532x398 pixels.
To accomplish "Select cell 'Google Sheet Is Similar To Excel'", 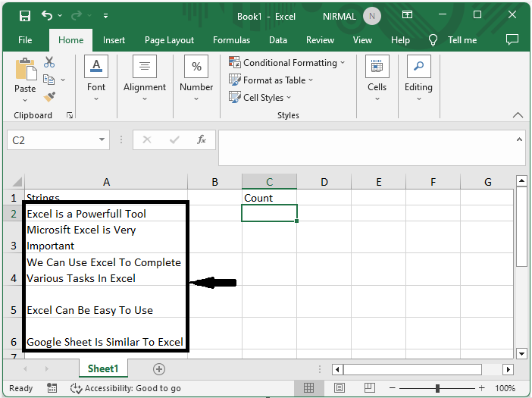I will [106, 334].
